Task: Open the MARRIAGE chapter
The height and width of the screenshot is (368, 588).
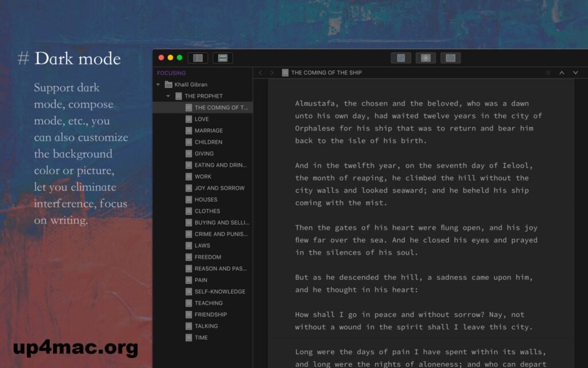Action: click(x=208, y=131)
